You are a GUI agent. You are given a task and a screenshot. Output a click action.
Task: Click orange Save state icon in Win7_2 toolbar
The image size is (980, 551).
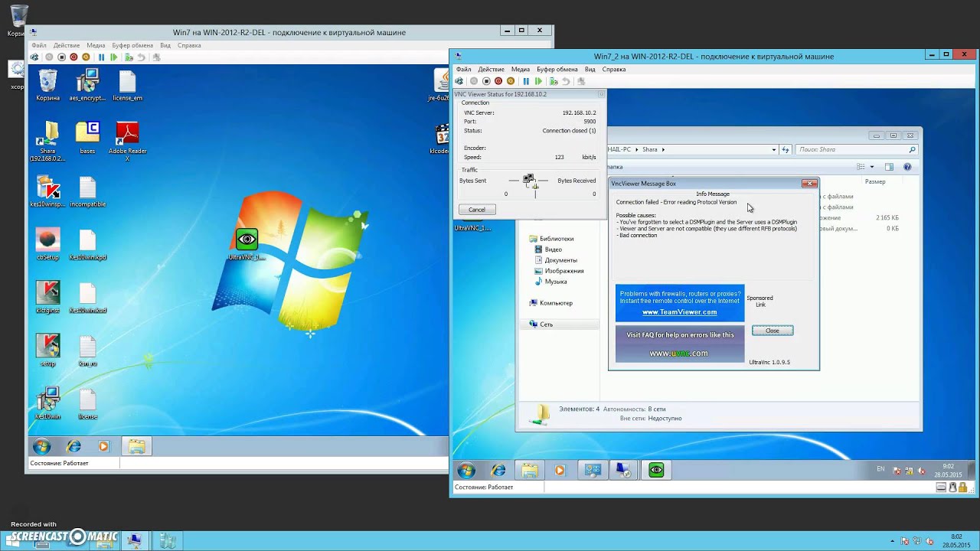click(x=511, y=81)
